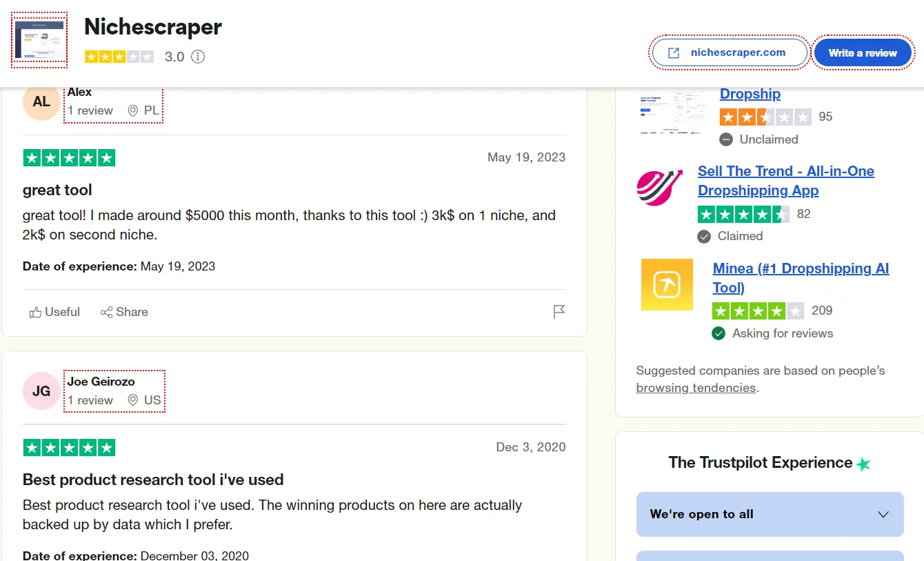Click the Write a review button
This screenshot has height=561, width=924.
pyautogui.click(x=863, y=52)
